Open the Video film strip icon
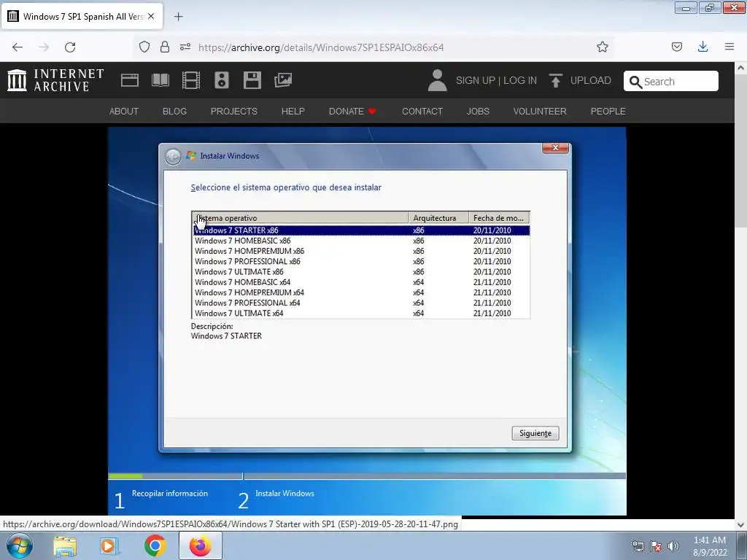The image size is (747, 560). coord(191,80)
